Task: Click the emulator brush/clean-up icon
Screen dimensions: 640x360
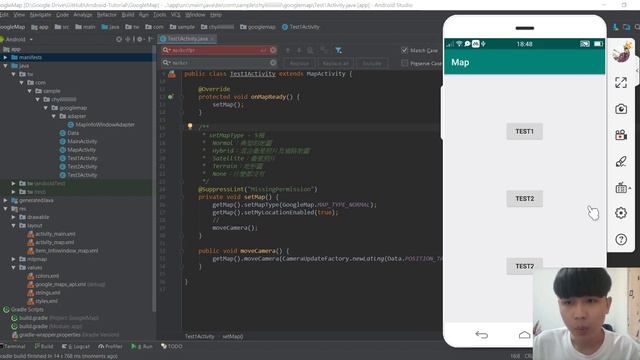Action: click(x=621, y=162)
